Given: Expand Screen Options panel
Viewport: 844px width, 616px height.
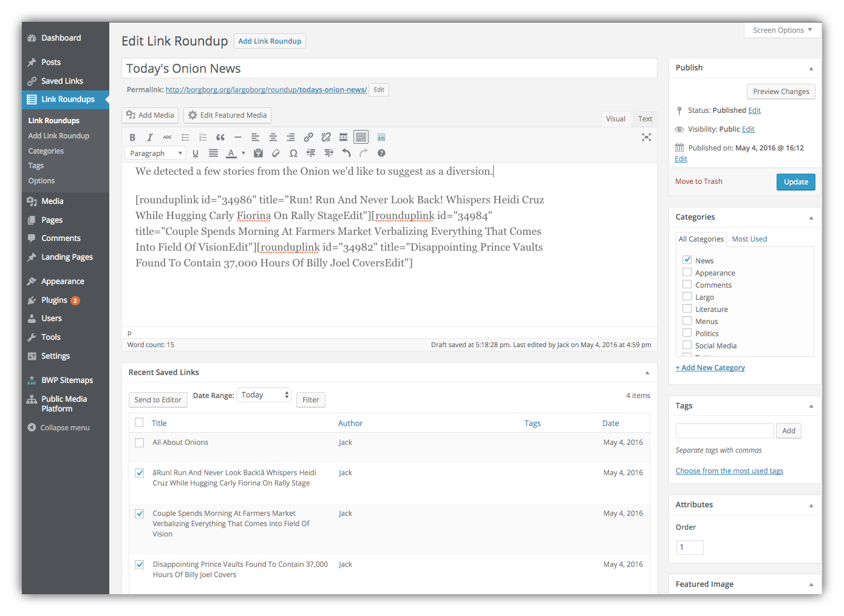Looking at the screenshot, I should (782, 30).
